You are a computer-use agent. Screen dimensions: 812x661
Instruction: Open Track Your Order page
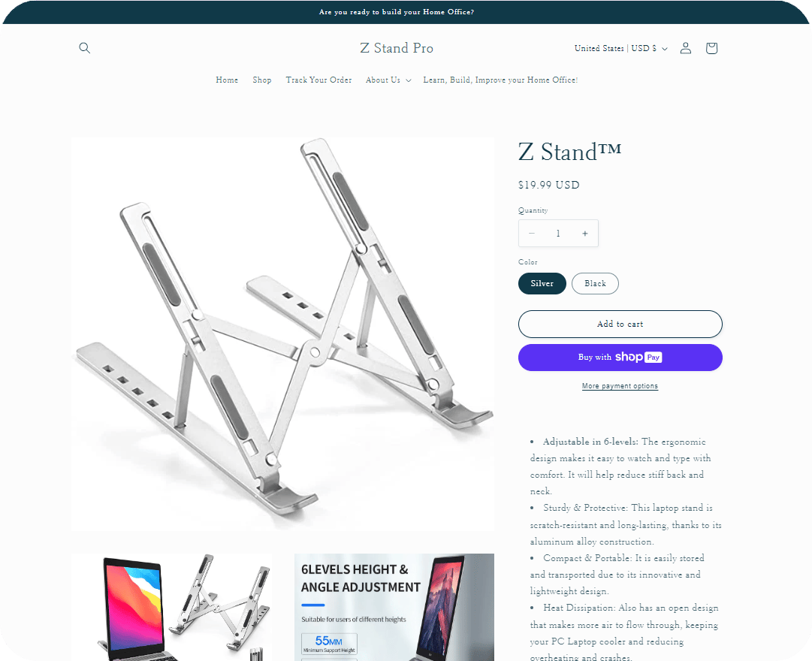pyautogui.click(x=318, y=80)
